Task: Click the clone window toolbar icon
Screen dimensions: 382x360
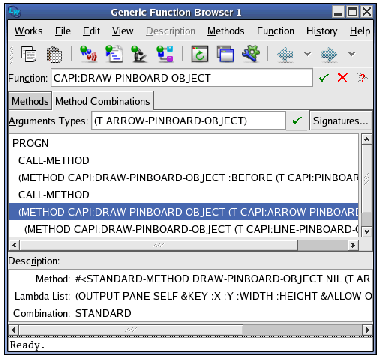Action: 226,54
